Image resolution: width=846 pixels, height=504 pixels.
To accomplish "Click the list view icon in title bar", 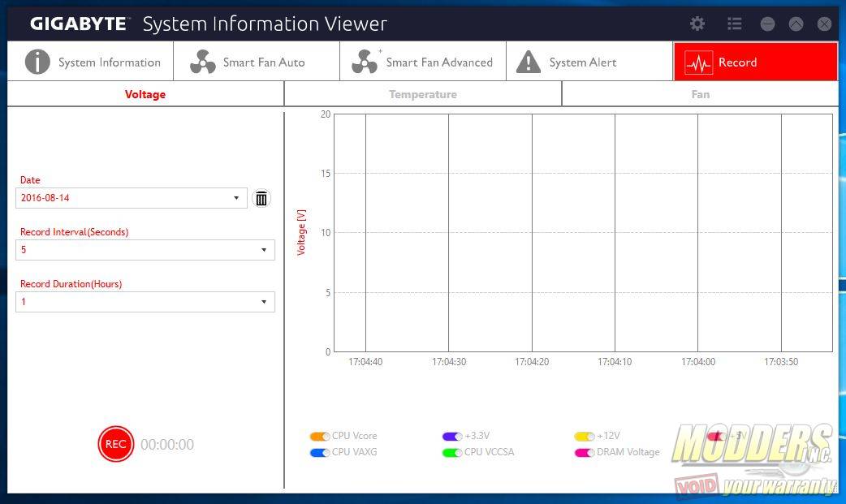I will pyautogui.click(x=734, y=24).
